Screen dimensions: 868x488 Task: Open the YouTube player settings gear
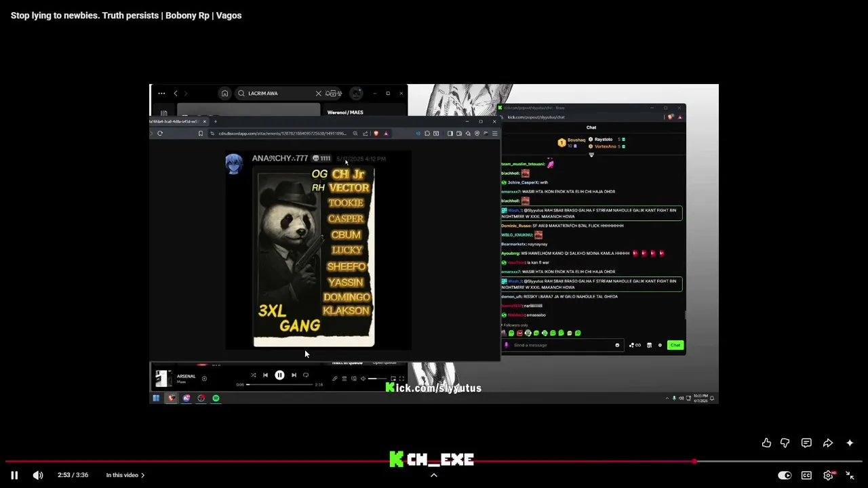[x=828, y=475]
